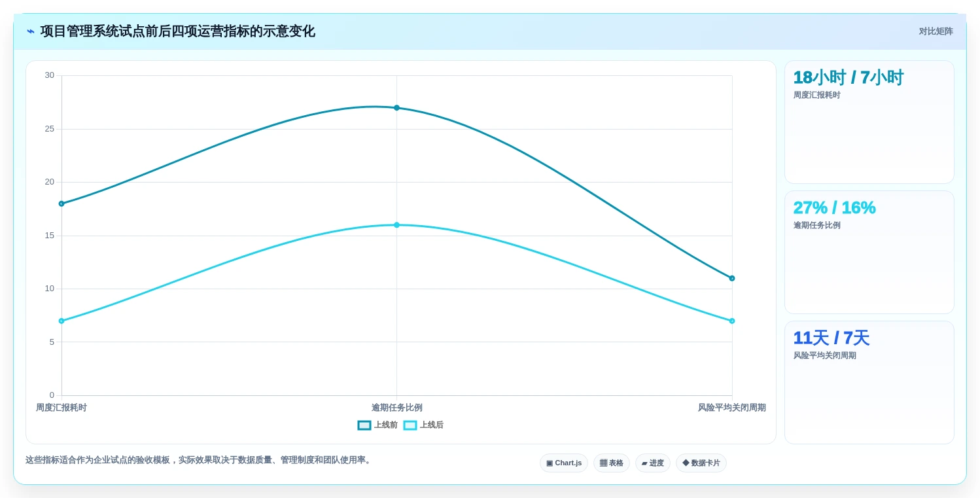Toggle the 上线后 legend item
Image resolution: width=980 pixels, height=498 pixels.
(x=423, y=425)
